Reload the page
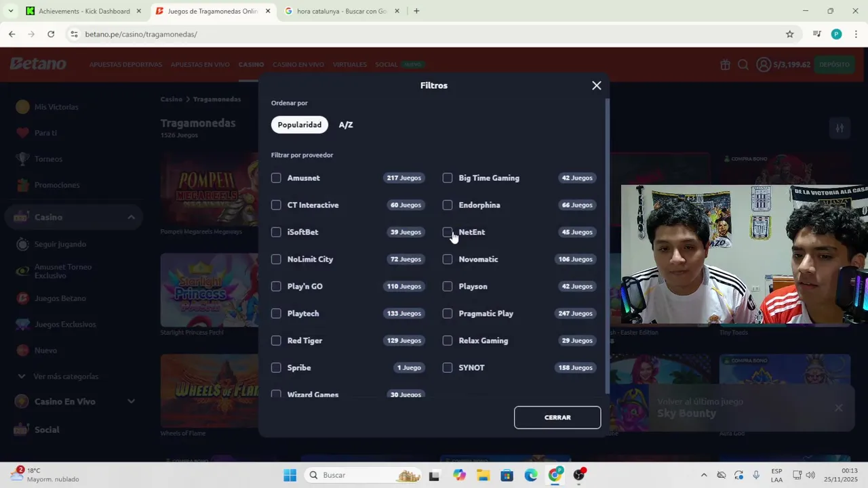 pos(51,34)
